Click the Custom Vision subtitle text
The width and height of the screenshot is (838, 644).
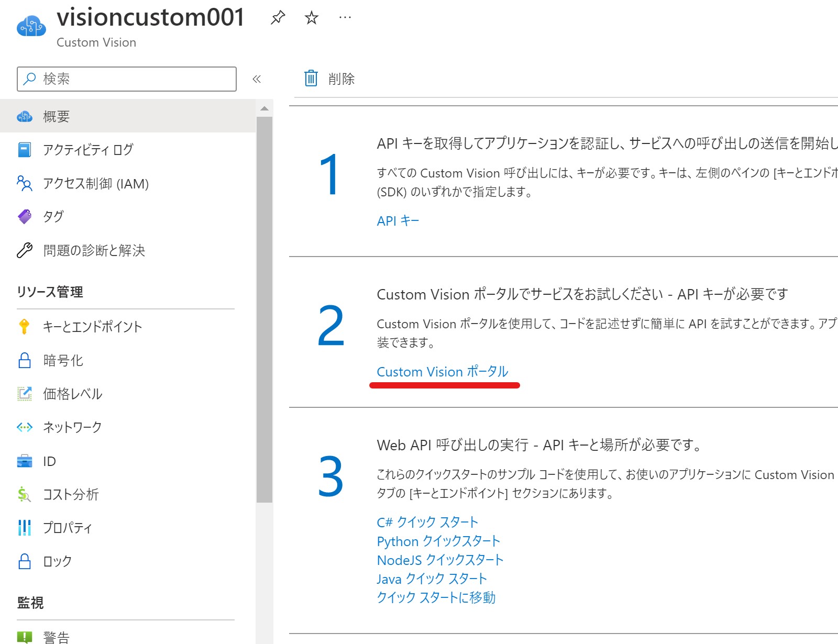tap(96, 42)
